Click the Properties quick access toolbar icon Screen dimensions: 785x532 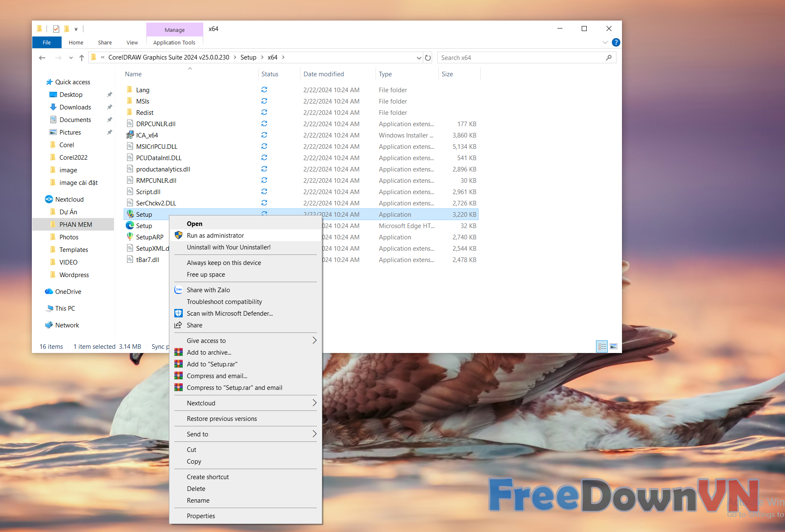tap(56, 29)
